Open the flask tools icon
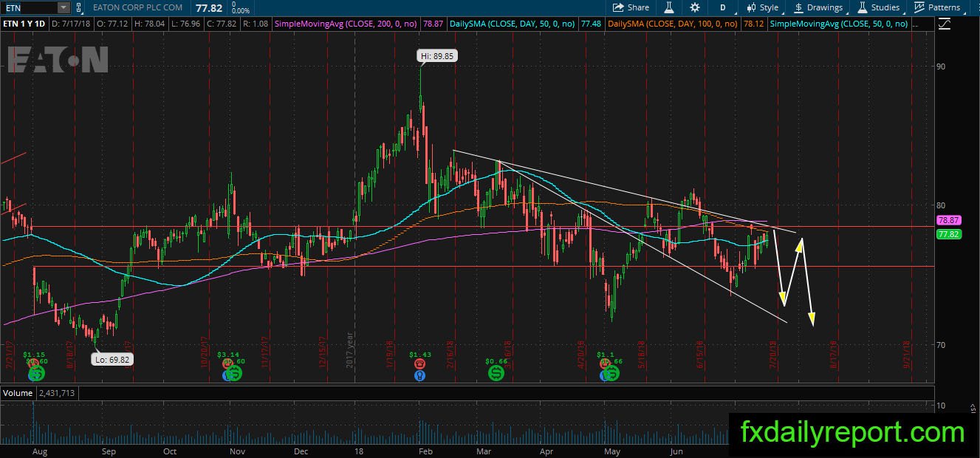The image size is (980, 458). click(669, 7)
